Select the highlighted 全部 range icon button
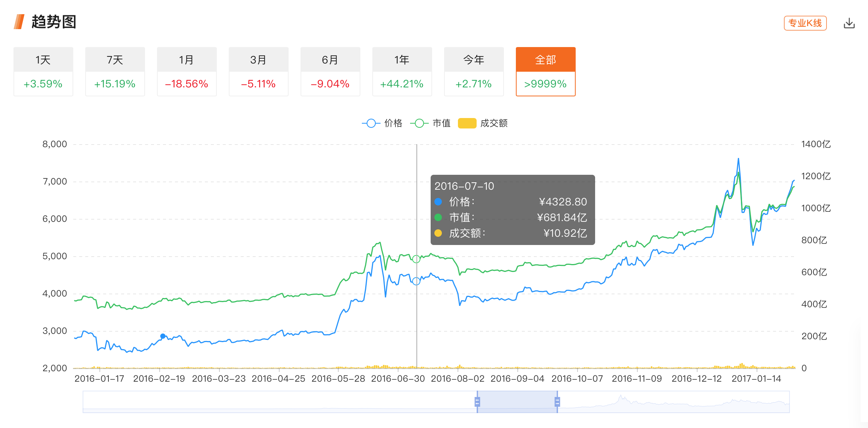 [545, 59]
